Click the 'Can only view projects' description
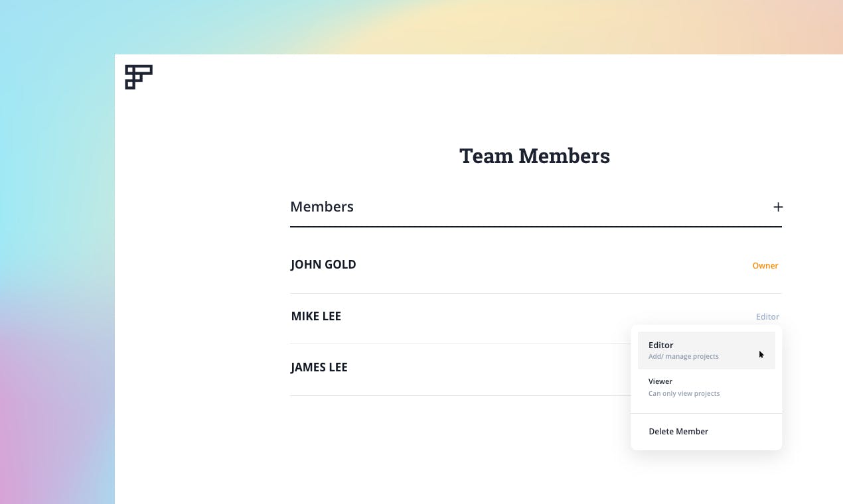The image size is (843, 504). pyautogui.click(x=684, y=393)
